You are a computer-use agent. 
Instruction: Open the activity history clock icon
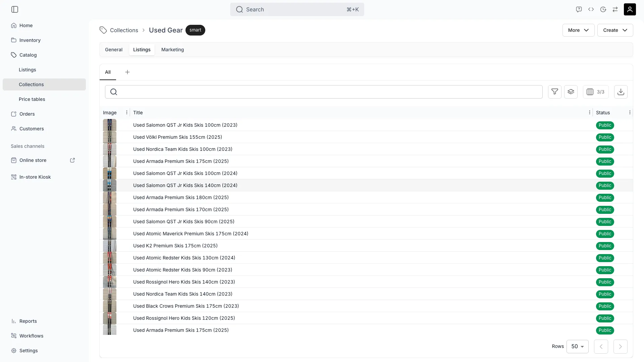[603, 9]
